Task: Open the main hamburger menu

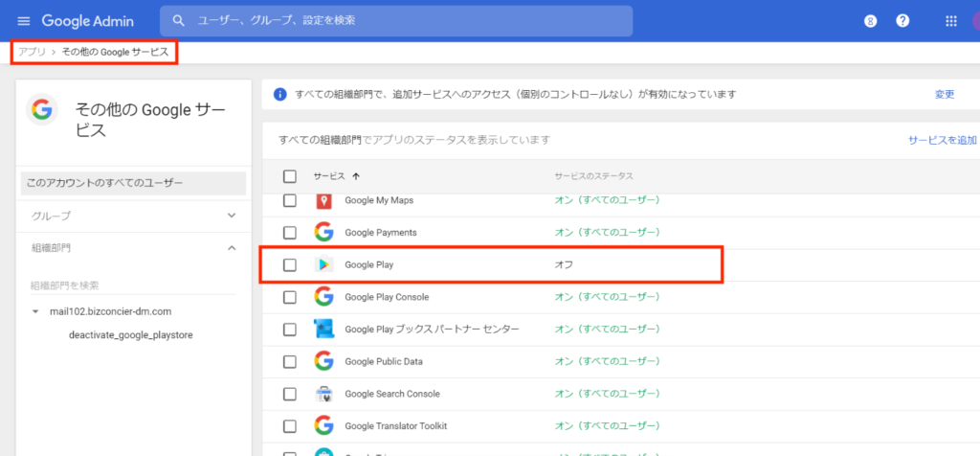Action: 23,21
